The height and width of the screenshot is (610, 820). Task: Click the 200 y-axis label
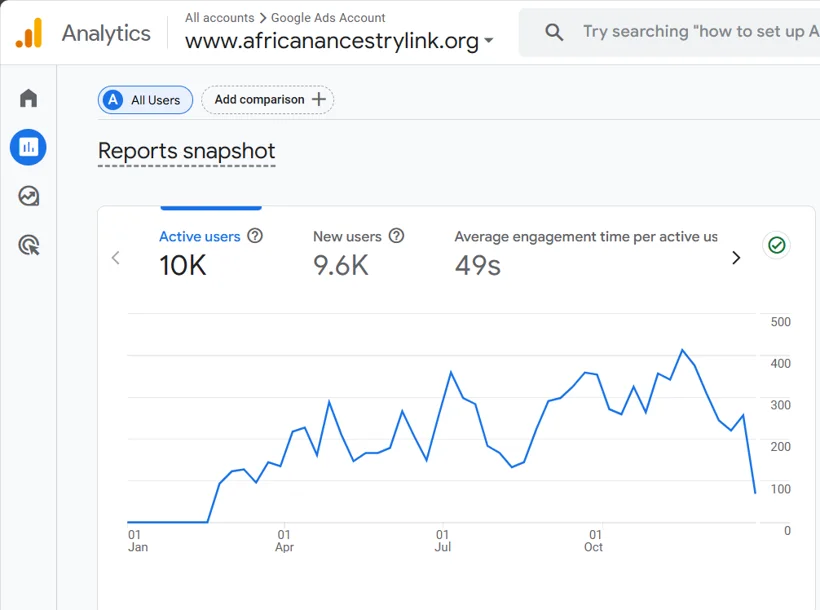point(781,447)
